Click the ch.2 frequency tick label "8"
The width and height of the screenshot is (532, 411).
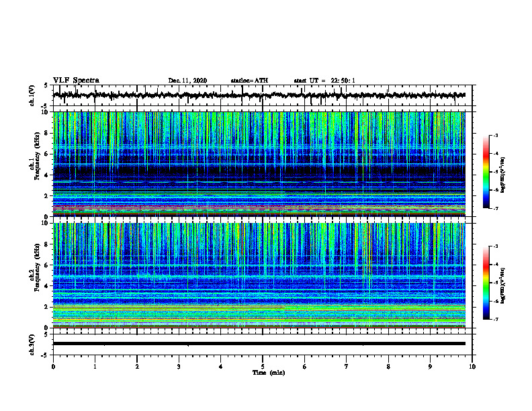[x=47, y=244]
